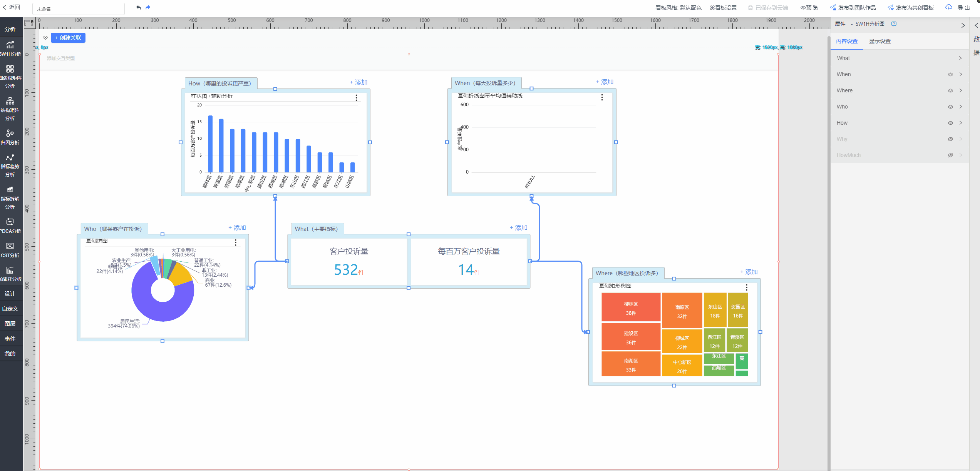Switch to the 显示设置 tab
Screen dimensions: 980x471
pos(879,41)
